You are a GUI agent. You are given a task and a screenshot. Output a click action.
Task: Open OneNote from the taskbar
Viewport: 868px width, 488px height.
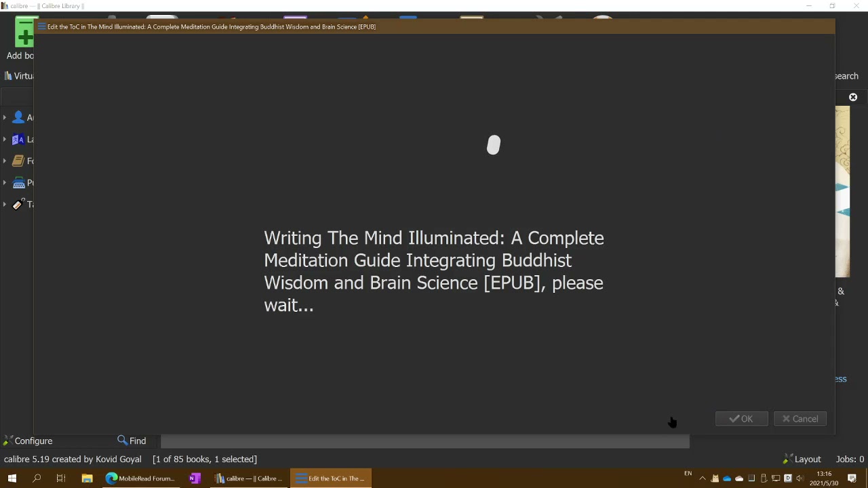[195, 479]
